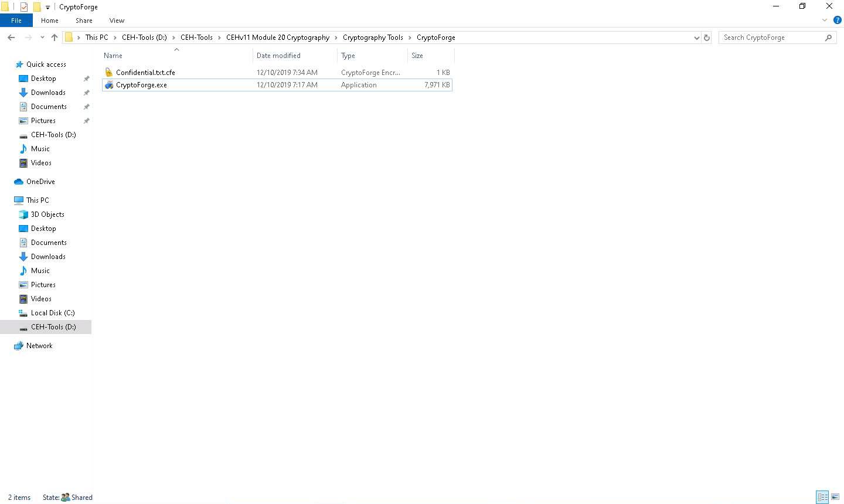This screenshot has height=504, width=844.
Task: Click the Up one level arrow
Action: click(55, 38)
